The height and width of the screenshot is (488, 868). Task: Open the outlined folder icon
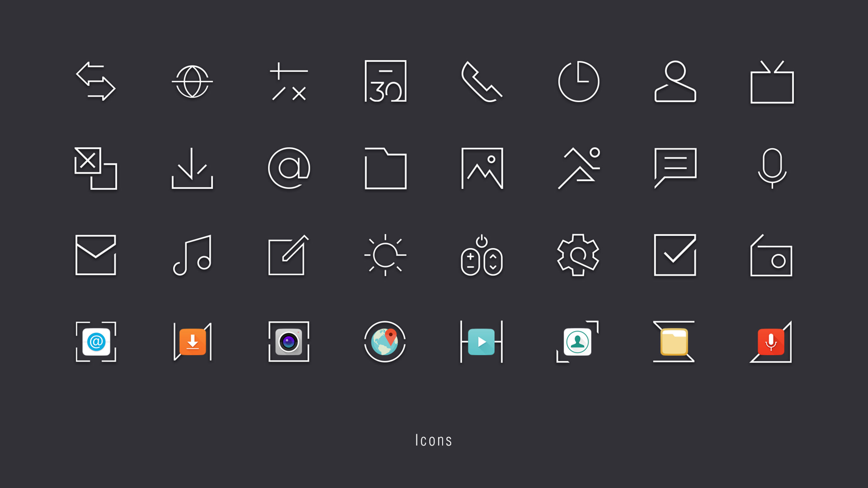386,168
